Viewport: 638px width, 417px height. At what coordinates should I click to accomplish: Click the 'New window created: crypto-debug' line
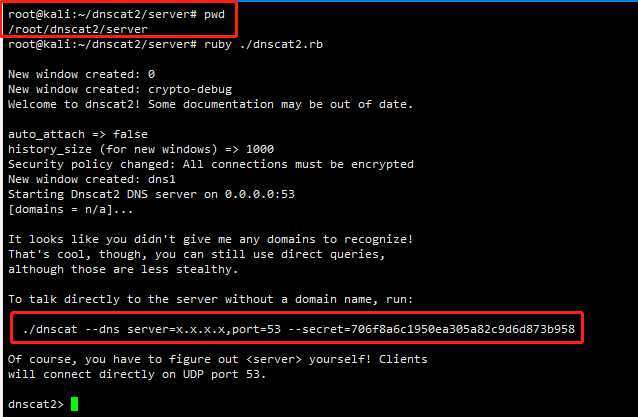pos(120,89)
